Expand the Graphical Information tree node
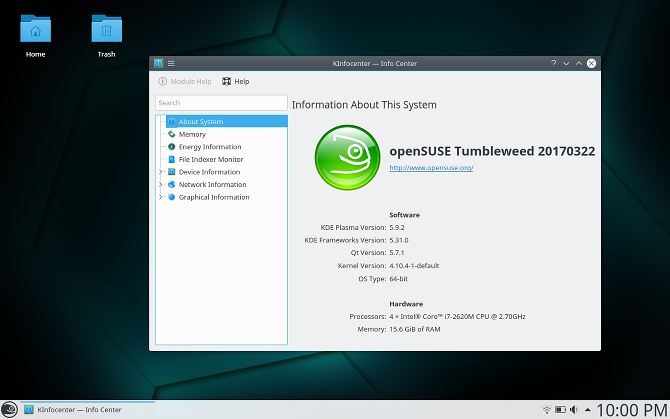The height and width of the screenshot is (419, 670). pyautogui.click(x=161, y=197)
